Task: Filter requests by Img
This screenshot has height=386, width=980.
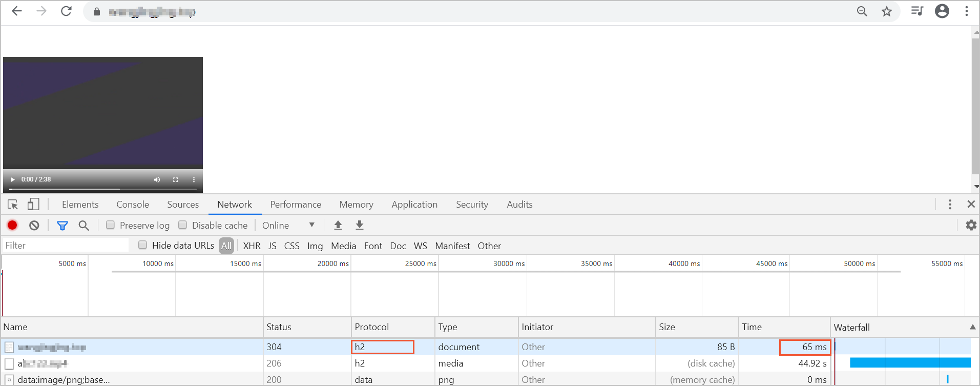Action: [315, 246]
